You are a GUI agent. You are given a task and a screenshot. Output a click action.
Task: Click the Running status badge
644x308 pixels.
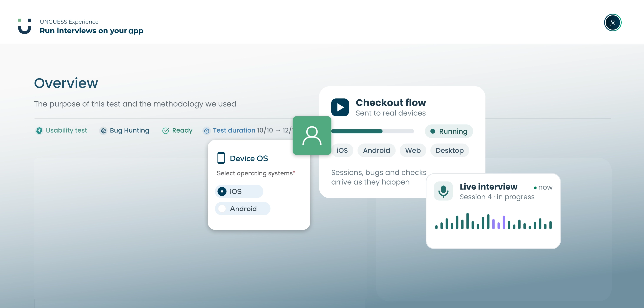coord(449,131)
